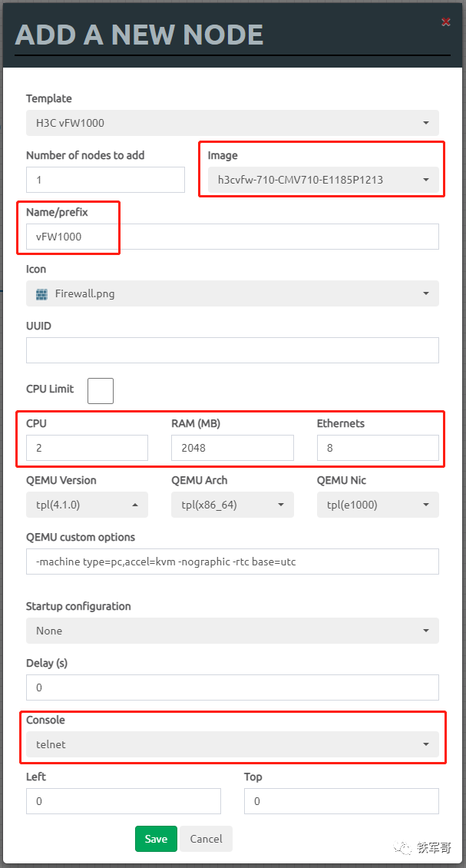
Task: Click the CPU count field
Action: click(x=87, y=448)
